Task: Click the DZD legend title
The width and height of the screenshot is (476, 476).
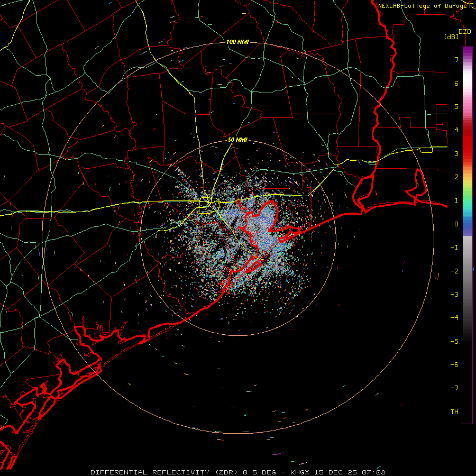Action: (464, 32)
